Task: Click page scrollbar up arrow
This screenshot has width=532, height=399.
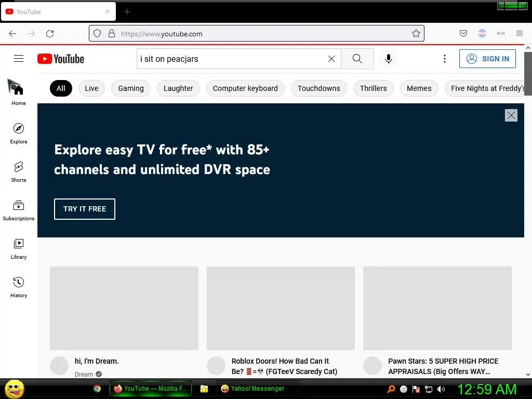Action: (x=528, y=48)
